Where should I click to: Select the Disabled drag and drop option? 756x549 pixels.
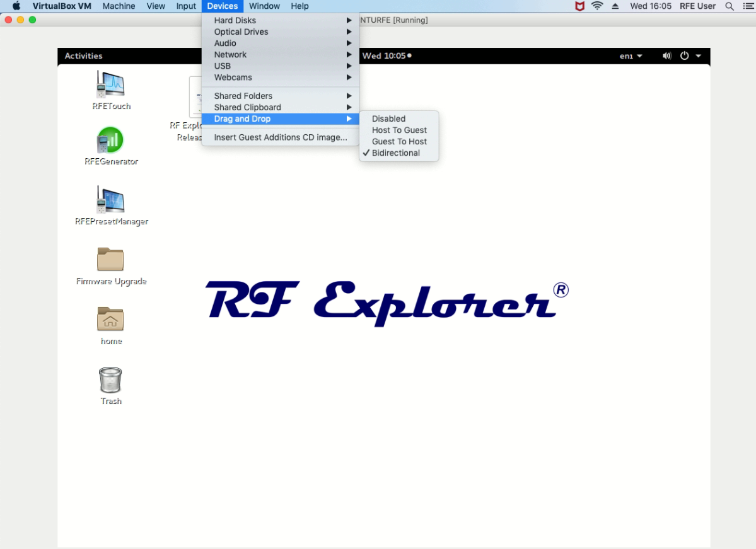388,118
